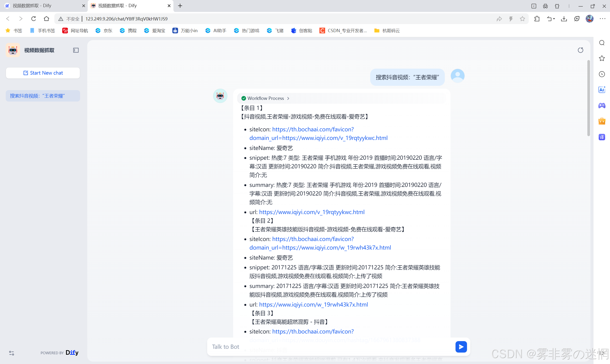Open the 网址导航 bookmark
Screen dimensions: 610x364
[75, 31]
